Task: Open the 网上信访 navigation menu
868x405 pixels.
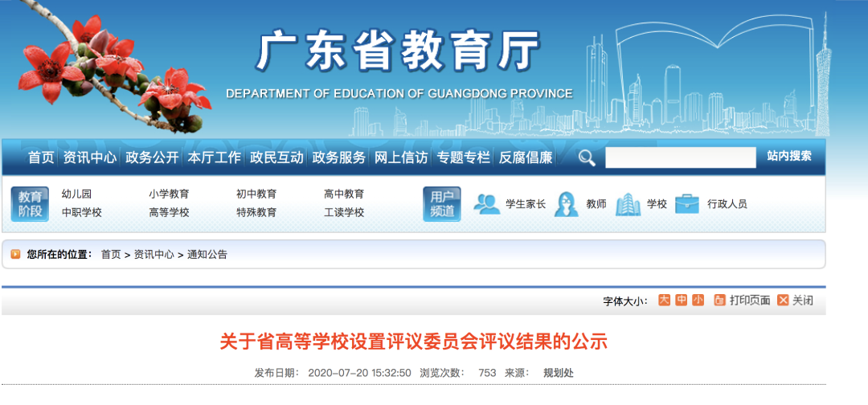Action: (401, 157)
